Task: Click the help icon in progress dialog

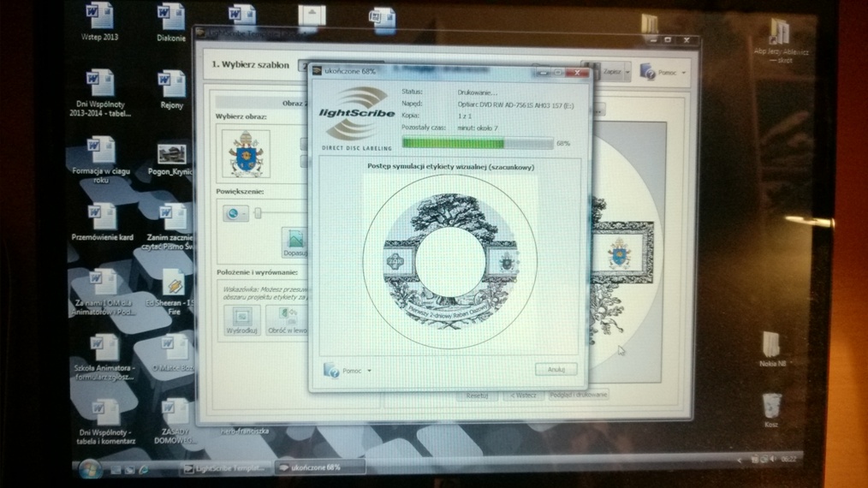Action: point(331,370)
